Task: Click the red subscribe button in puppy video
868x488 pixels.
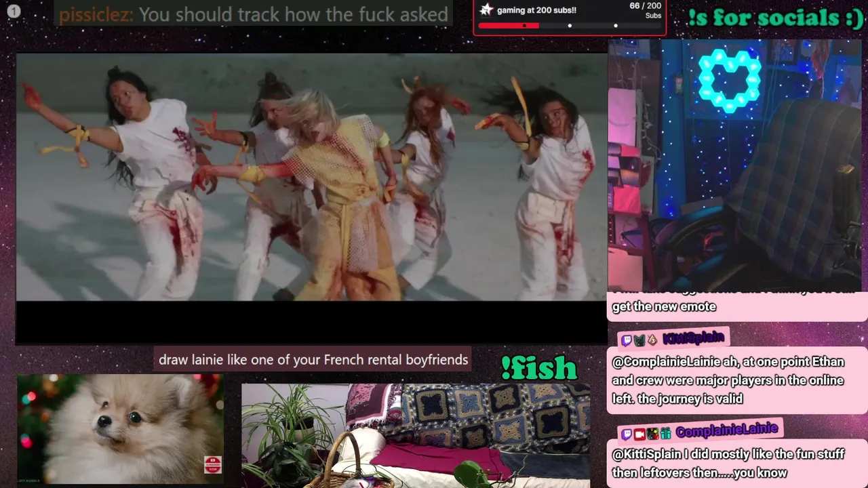Action: [x=212, y=465]
